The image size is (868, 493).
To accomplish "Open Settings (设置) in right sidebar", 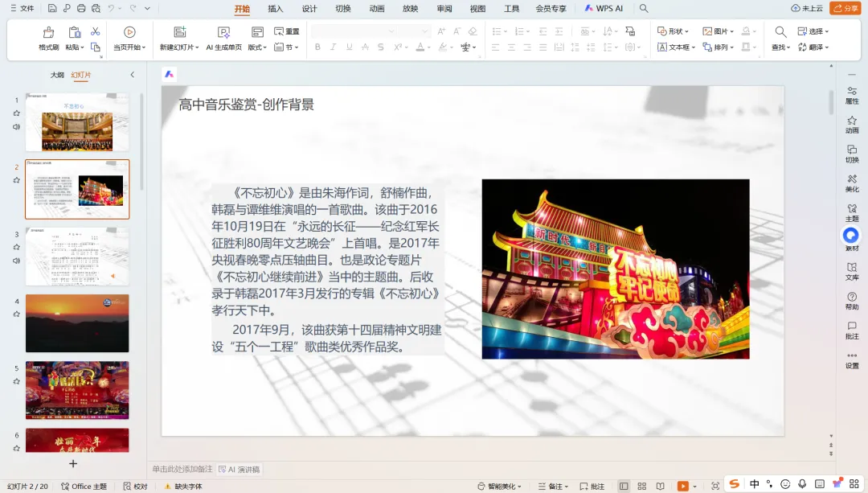I will click(x=852, y=359).
